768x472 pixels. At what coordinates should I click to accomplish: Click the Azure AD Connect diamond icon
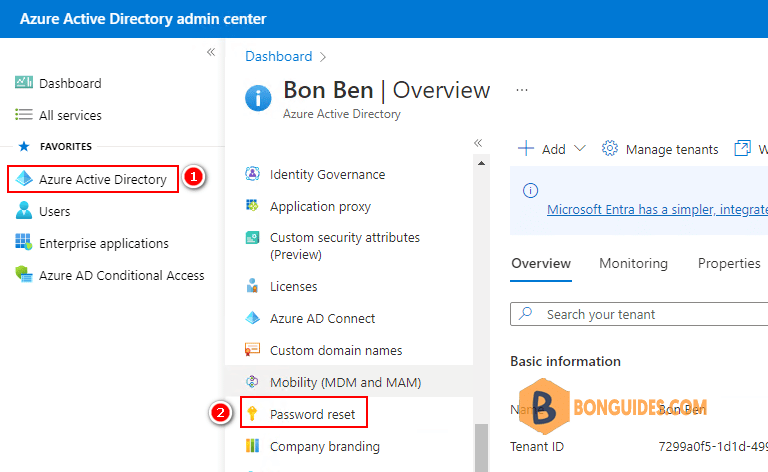252,318
